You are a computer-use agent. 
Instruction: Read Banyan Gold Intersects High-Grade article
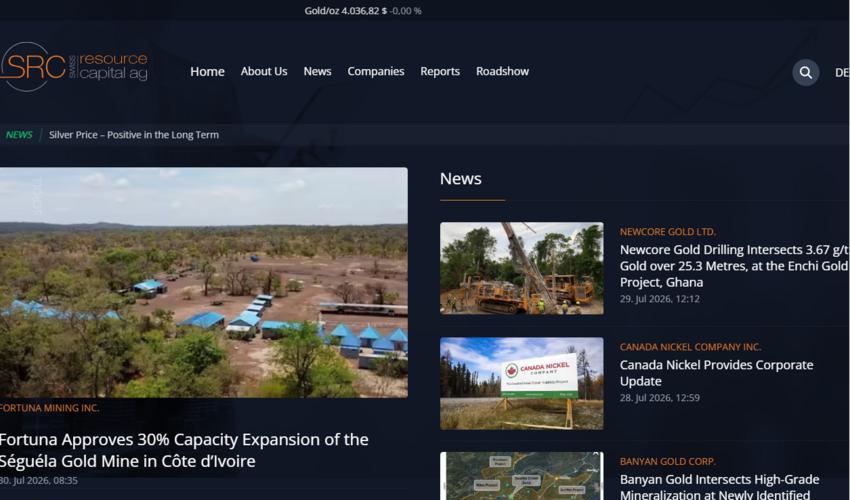pos(719,486)
